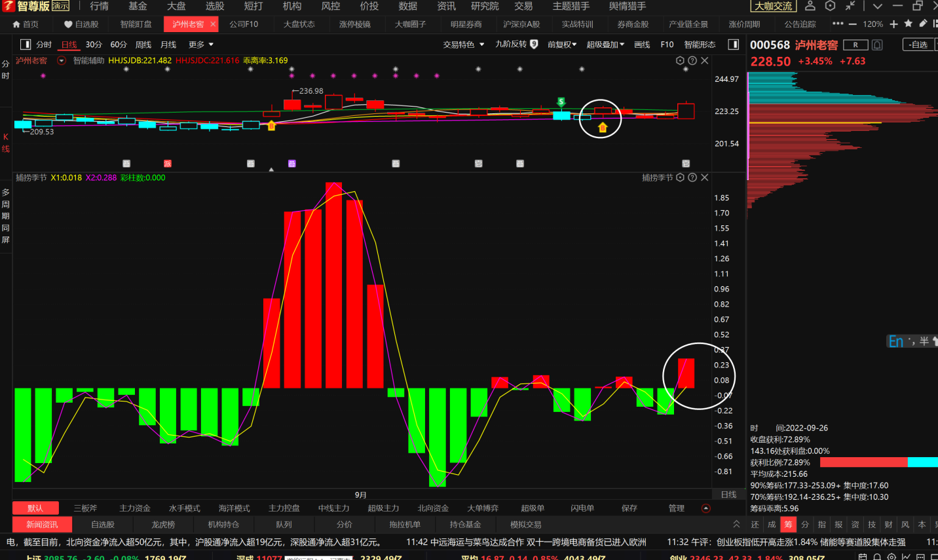Toggle the 筹 chip distribution side tab

click(789, 525)
